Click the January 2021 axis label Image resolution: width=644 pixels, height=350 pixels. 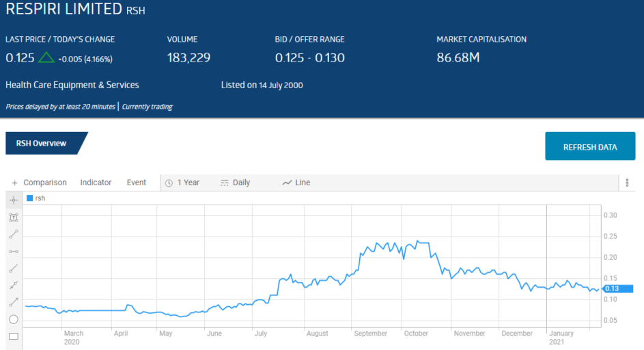tap(561, 337)
